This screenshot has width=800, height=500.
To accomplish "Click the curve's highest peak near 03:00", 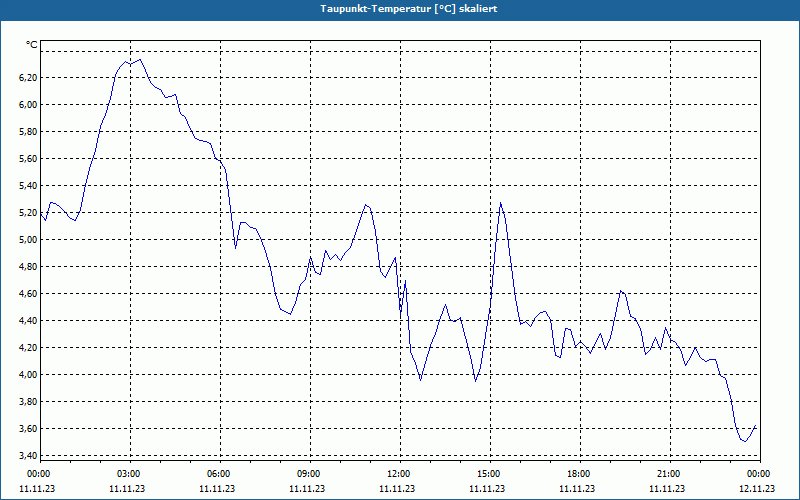I will pos(140,59).
